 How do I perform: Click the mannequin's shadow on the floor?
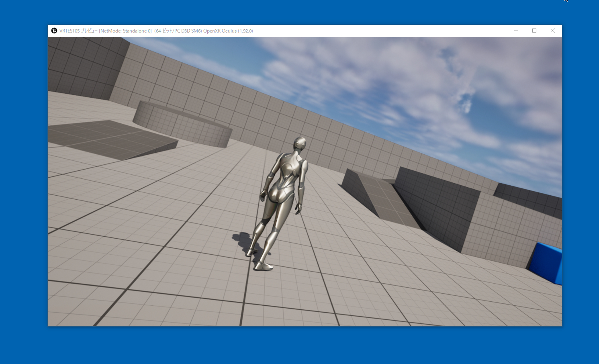coord(242,241)
